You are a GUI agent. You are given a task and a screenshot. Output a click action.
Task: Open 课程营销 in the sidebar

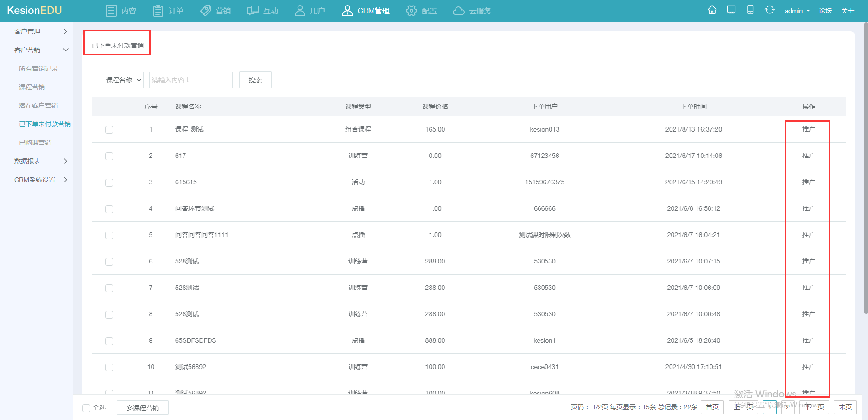click(32, 87)
